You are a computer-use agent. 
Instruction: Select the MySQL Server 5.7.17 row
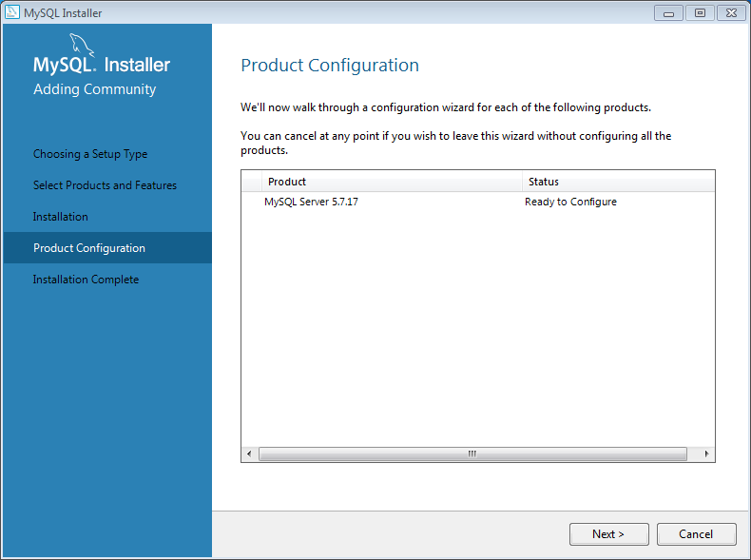click(478, 202)
